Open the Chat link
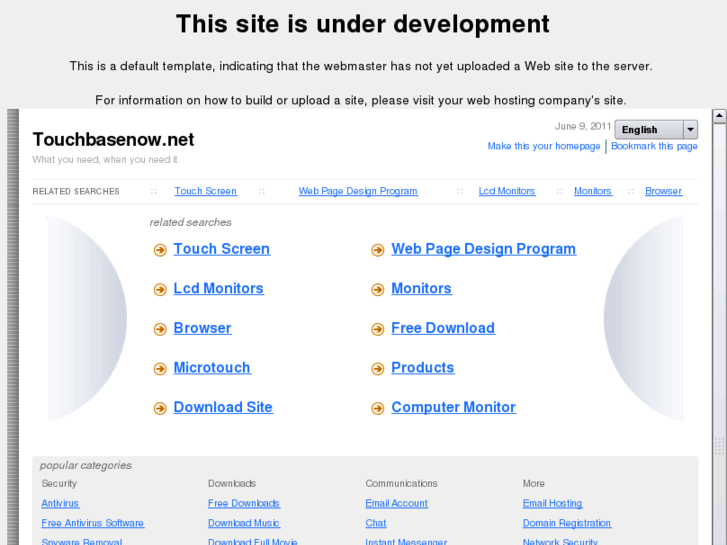 click(x=376, y=523)
